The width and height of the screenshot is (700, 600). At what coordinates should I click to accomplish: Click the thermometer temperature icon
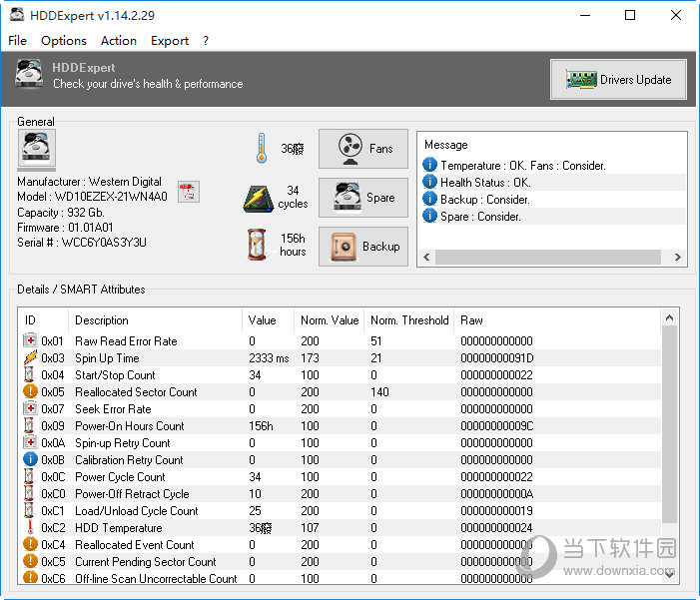click(261, 149)
